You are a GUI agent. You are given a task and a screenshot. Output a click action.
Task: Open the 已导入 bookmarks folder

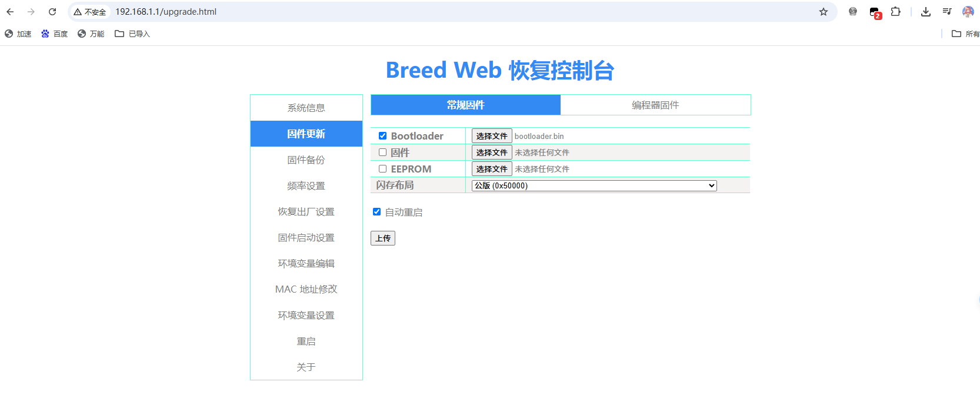click(132, 34)
